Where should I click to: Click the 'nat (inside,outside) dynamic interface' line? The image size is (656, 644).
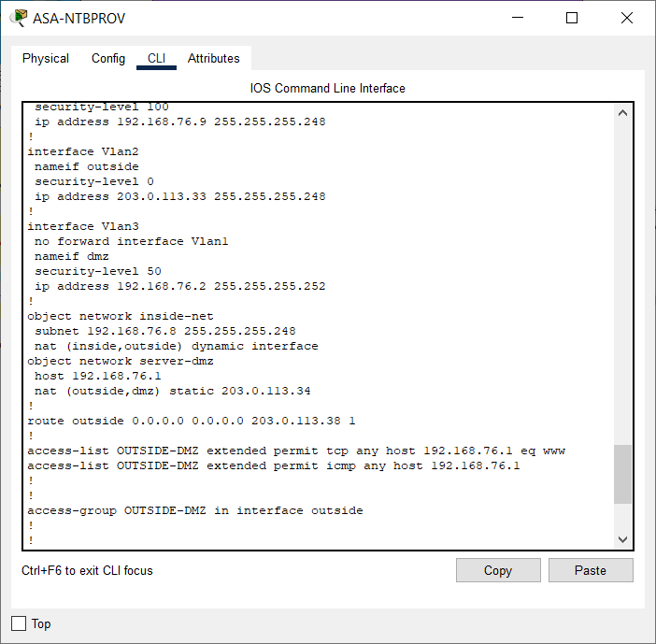coord(177,346)
